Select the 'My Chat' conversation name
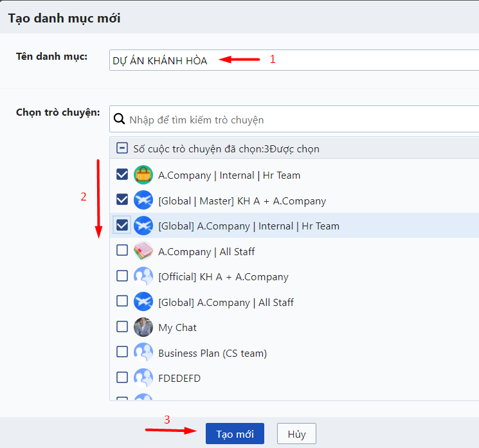The width and height of the screenshot is (479, 448). 177,328
